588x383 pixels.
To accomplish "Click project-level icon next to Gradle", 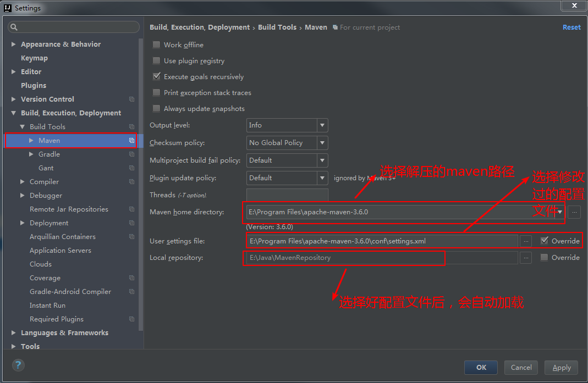I will pos(131,154).
